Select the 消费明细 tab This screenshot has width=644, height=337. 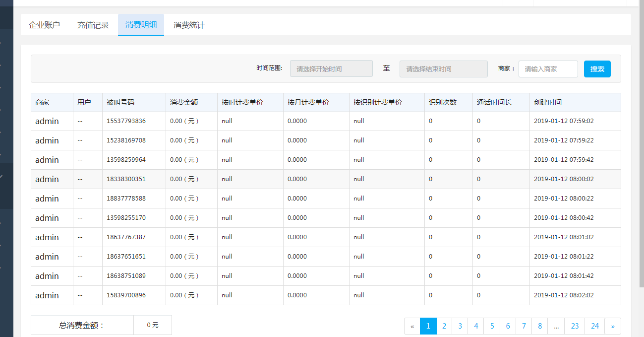pyautogui.click(x=141, y=25)
